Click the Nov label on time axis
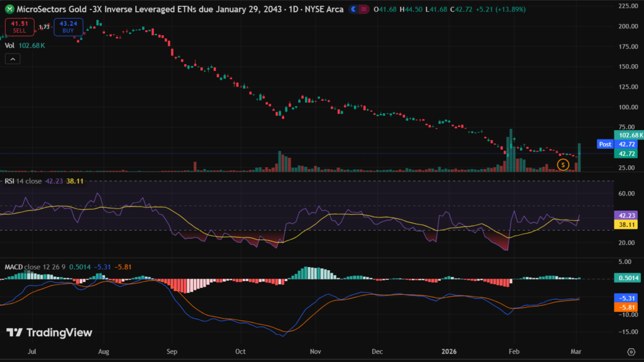Screen dimensions: 644x362 (x=316, y=352)
